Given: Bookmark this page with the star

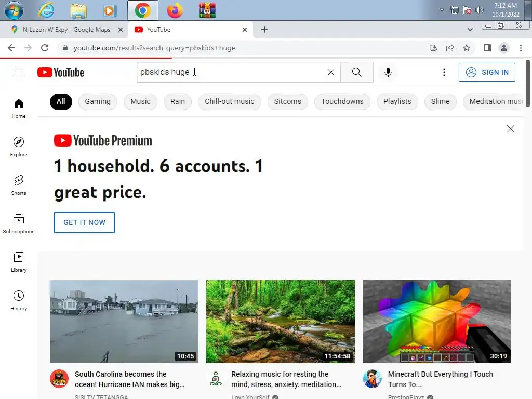Looking at the screenshot, I should pos(467,48).
